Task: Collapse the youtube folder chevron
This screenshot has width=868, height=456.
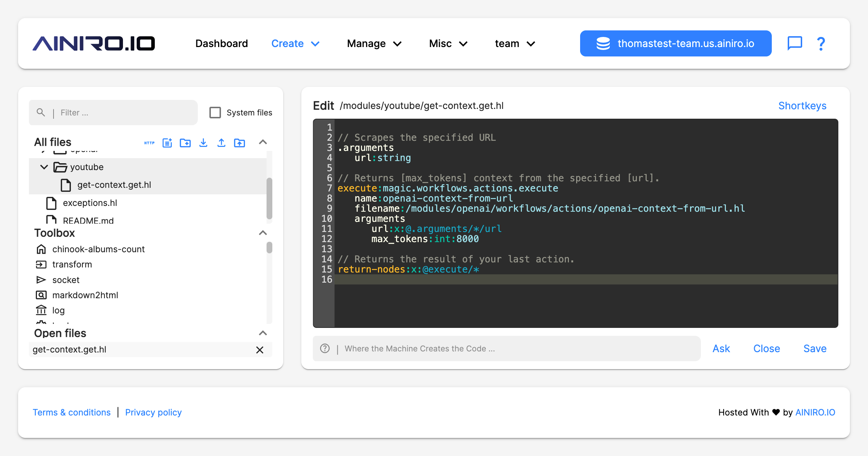Action: click(44, 167)
